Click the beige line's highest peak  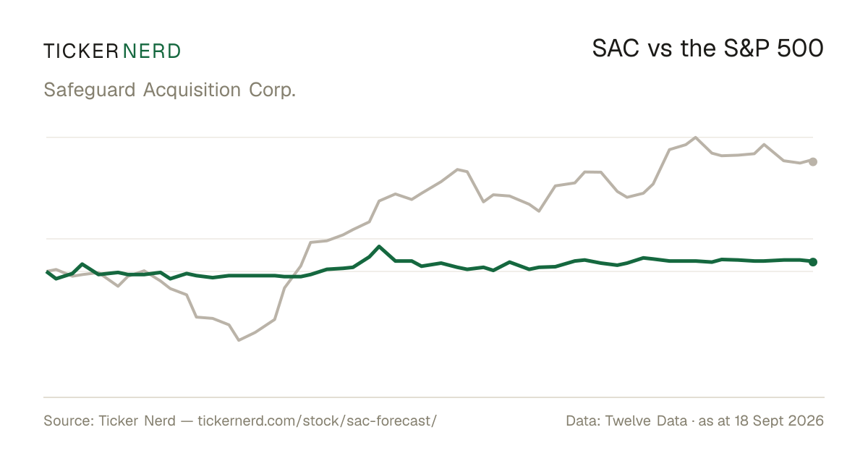(695, 137)
